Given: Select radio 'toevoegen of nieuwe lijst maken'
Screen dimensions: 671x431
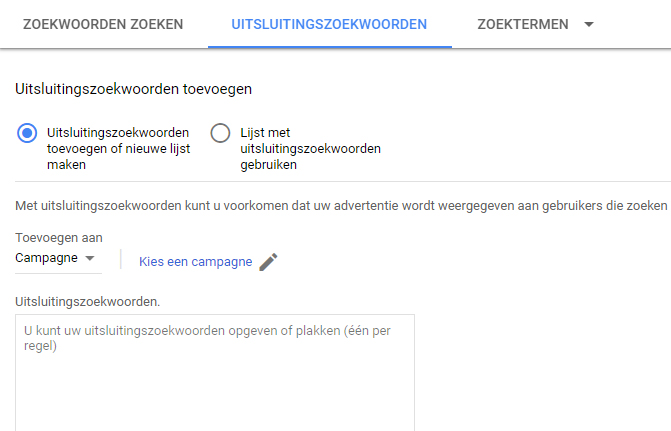Looking at the screenshot, I should point(27,133).
